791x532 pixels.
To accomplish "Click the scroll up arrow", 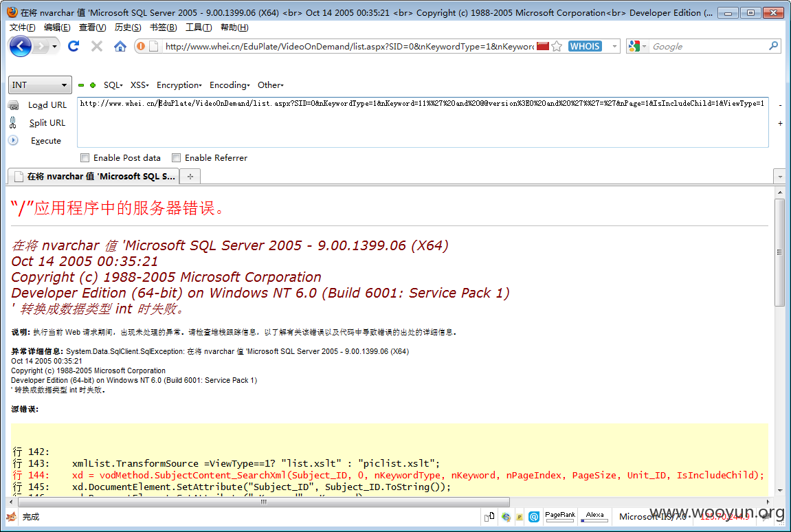I will (780, 192).
